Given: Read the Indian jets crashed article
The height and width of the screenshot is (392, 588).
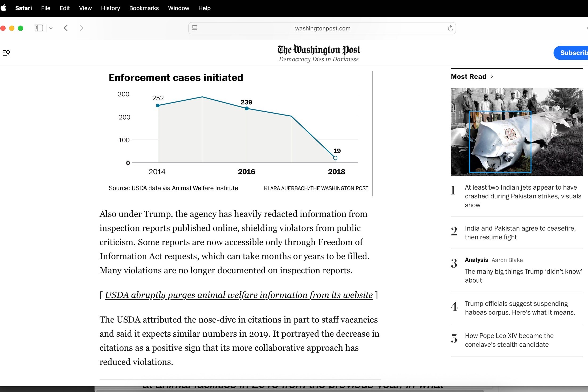Looking at the screenshot, I should tap(523, 196).
